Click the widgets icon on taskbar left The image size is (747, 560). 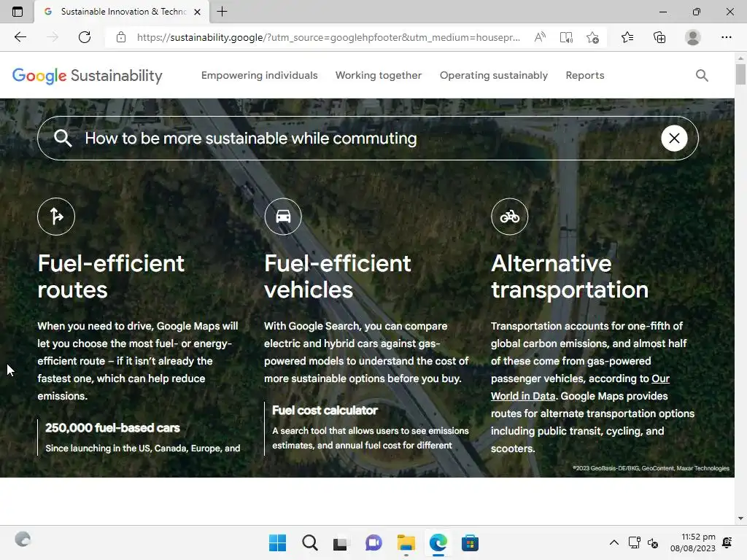coord(23,540)
